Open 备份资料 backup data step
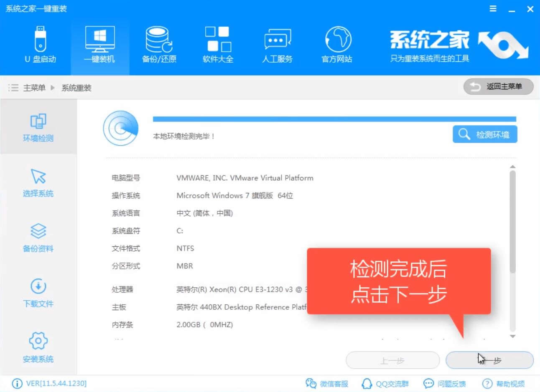 click(x=38, y=238)
